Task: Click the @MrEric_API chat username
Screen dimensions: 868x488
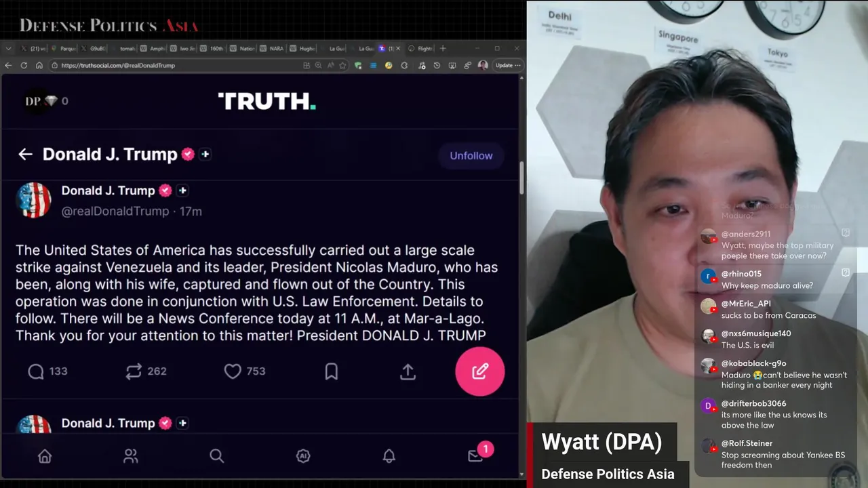Action: (x=746, y=304)
